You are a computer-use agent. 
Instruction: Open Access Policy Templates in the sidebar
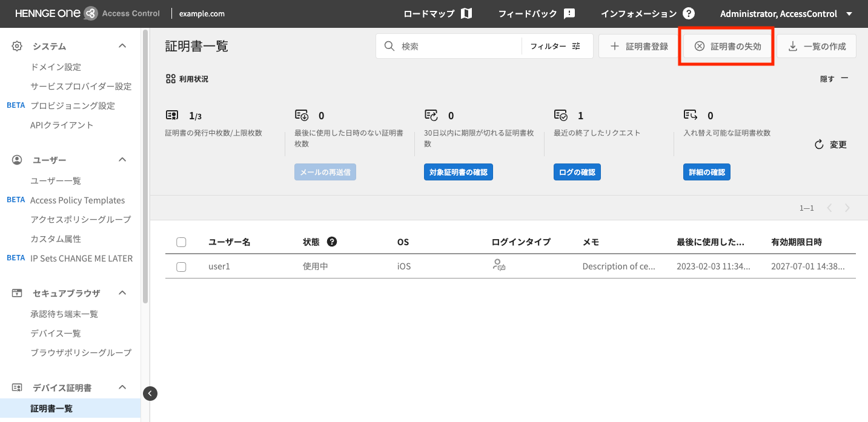pos(78,200)
